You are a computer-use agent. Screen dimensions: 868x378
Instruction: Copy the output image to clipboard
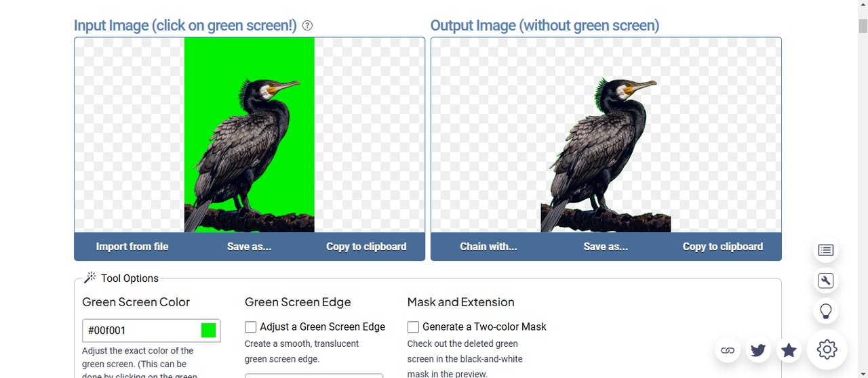pos(723,247)
